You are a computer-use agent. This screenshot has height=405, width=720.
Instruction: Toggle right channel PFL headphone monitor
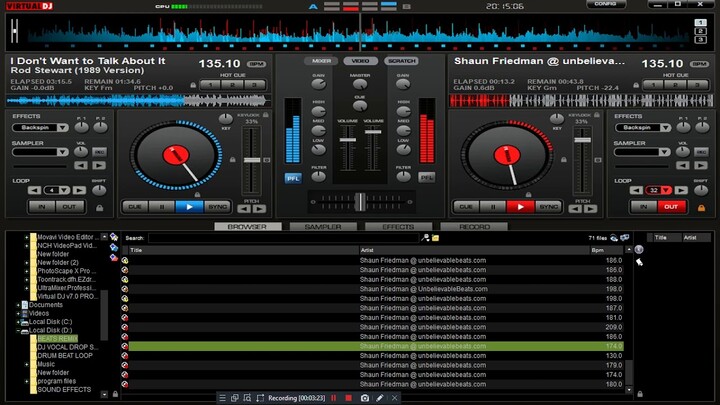(427, 177)
